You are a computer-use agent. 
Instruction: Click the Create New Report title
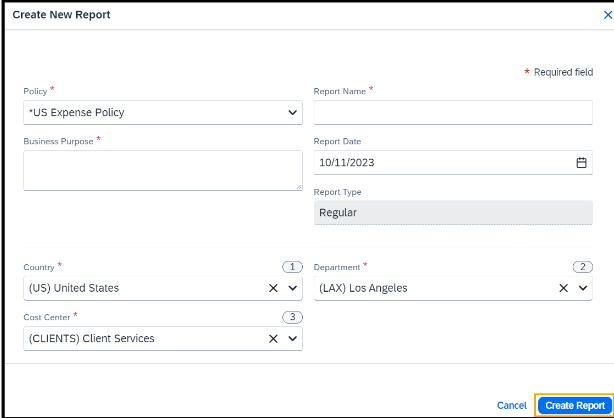click(x=61, y=14)
